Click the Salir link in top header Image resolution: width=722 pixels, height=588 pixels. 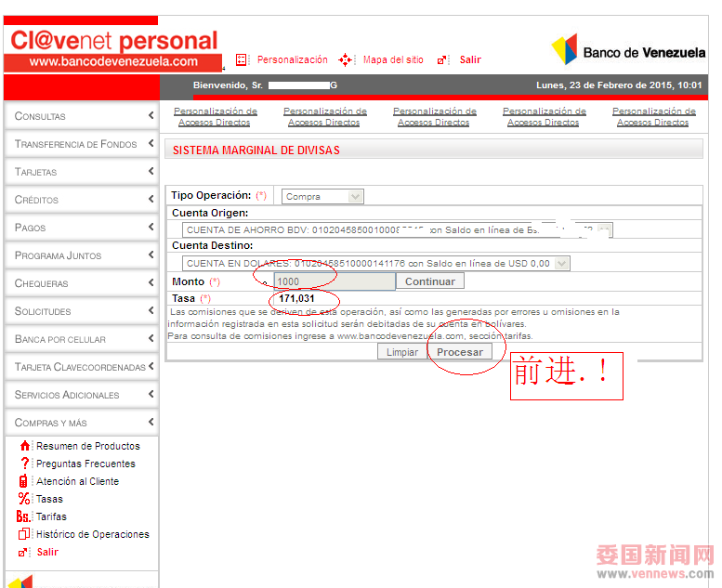click(x=470, y=59)
